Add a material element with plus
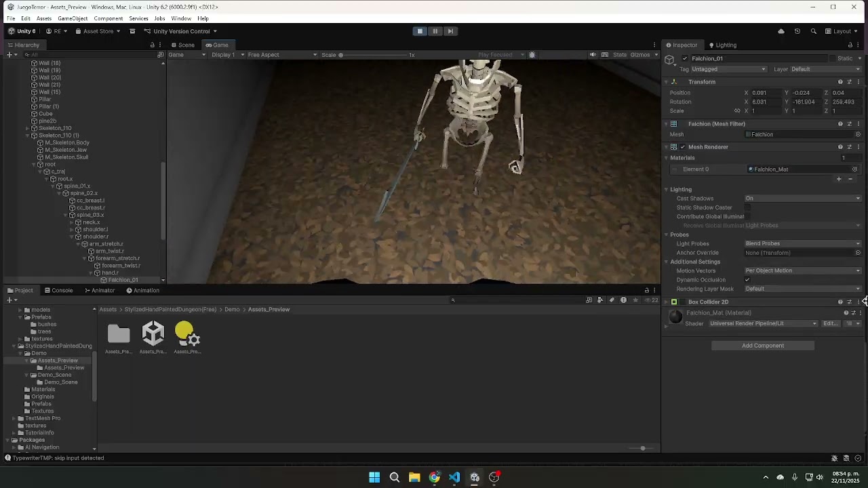The height and width of the screenshot is (488, 868). tap(839, 180)
